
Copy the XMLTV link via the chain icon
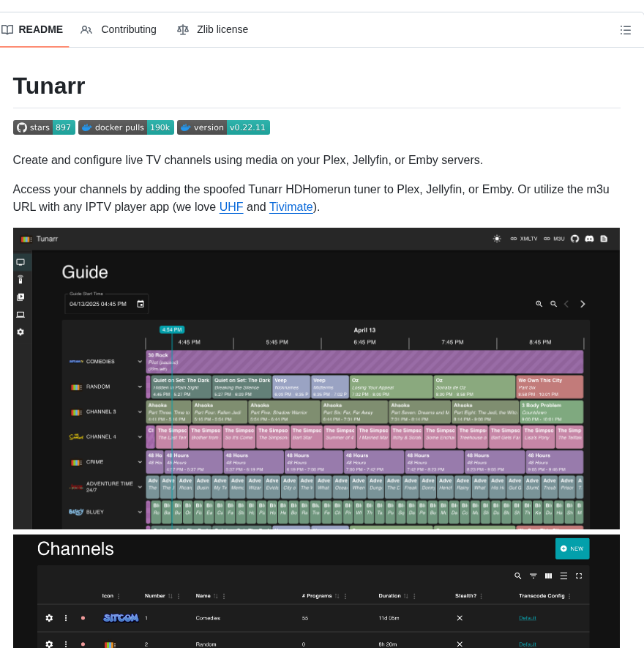coord(514,238)
